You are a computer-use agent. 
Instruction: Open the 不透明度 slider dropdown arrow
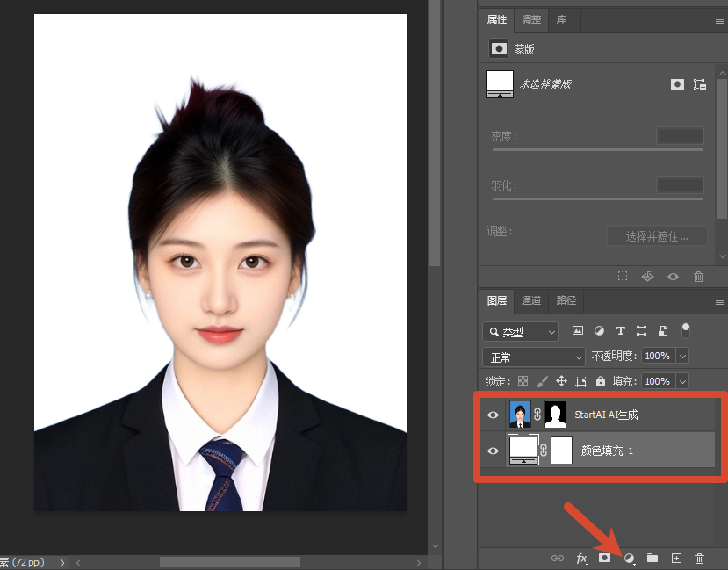point(682,357)
